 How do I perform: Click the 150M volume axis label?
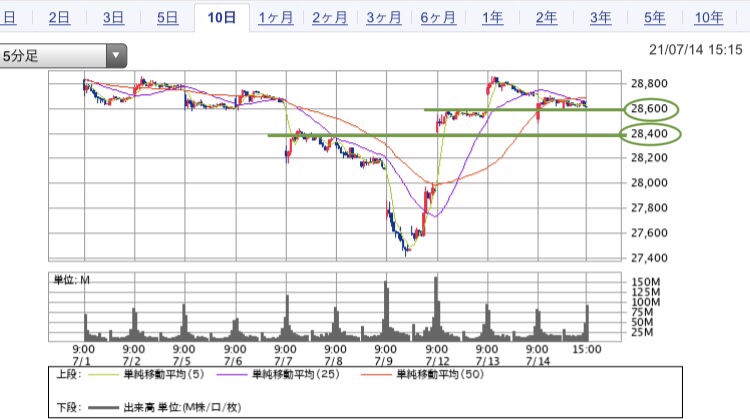click(x=646, y=282)
